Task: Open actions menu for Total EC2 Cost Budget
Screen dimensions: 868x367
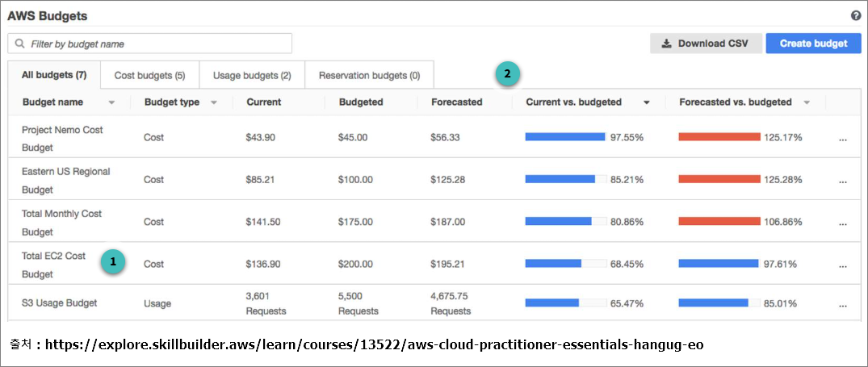Action: (x=842, y=266)
